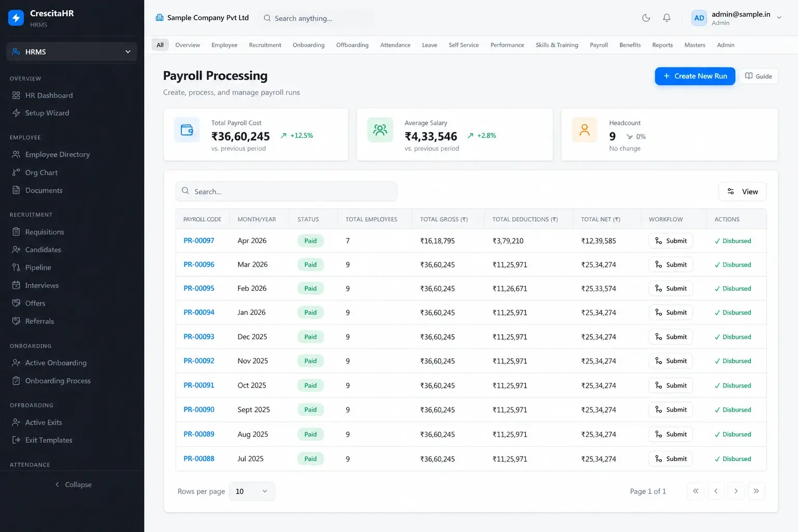
Task: Click Submit for the Jul 2025 row
Action: click(x=671, y=459)
